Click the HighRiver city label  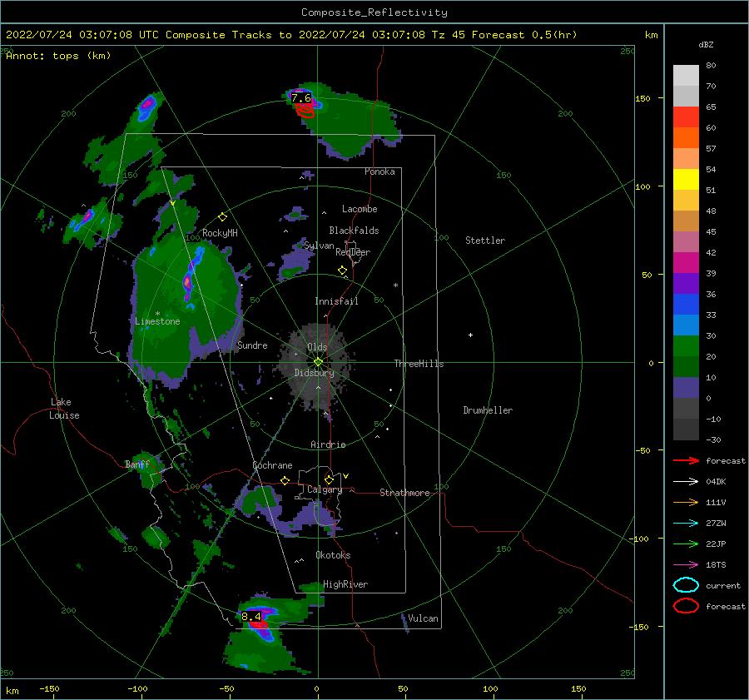click(x=345, y=584)
